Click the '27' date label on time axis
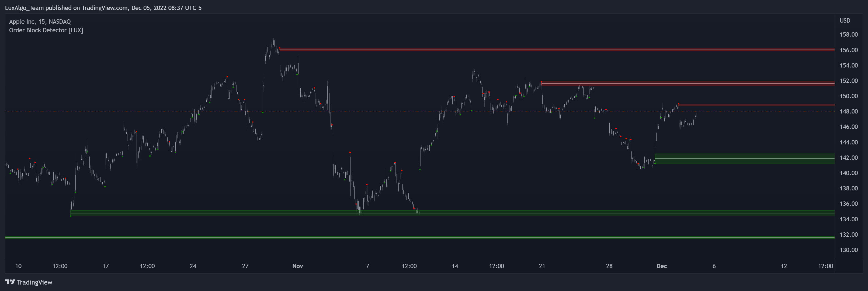This screenshot has width=868, height=291. [245, 266]
